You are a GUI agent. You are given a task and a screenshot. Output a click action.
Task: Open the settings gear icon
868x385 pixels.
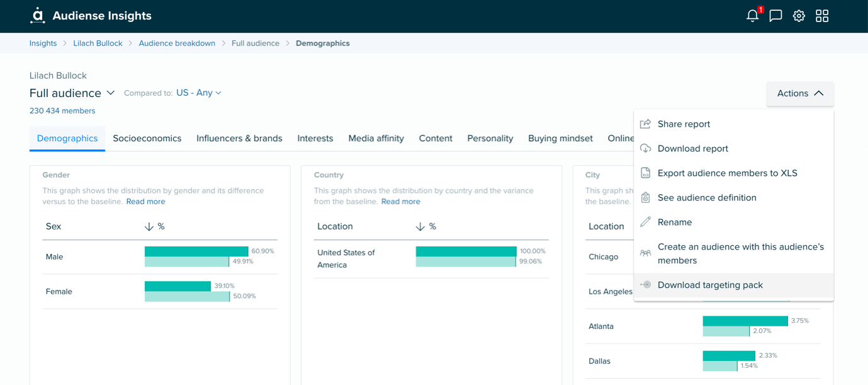[x=799, y=16]
